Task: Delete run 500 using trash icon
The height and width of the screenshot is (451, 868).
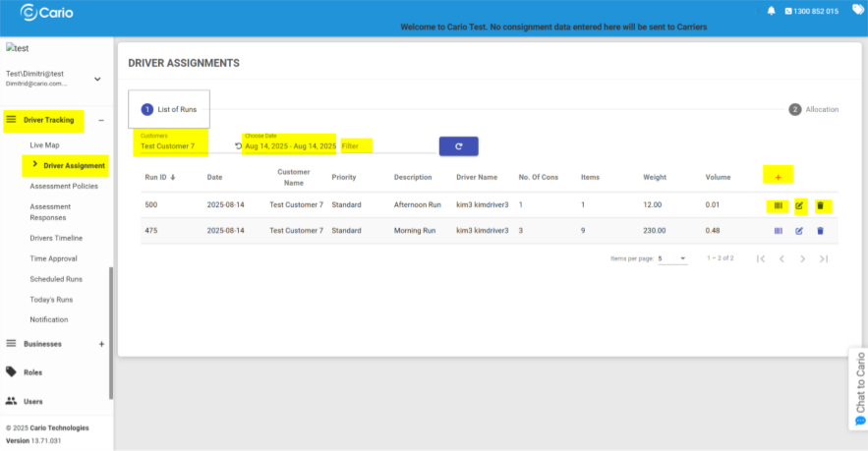Action: point(821,205)
